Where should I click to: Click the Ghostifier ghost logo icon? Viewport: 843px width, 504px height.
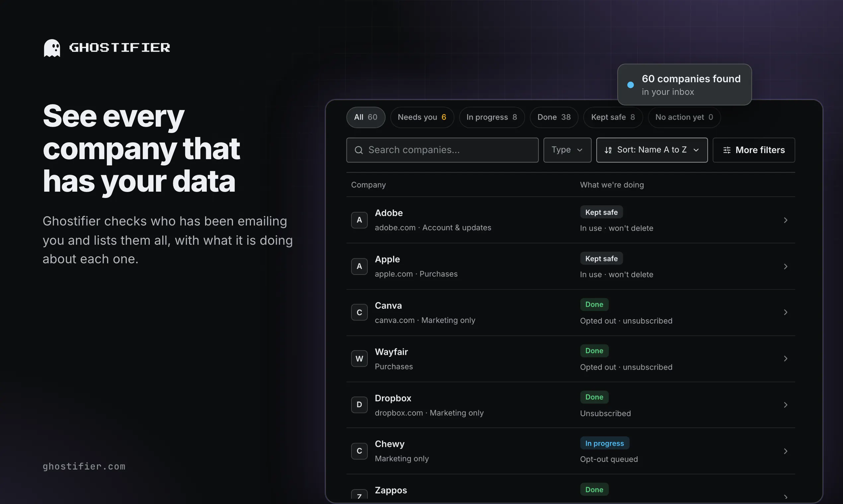[52, 48]
